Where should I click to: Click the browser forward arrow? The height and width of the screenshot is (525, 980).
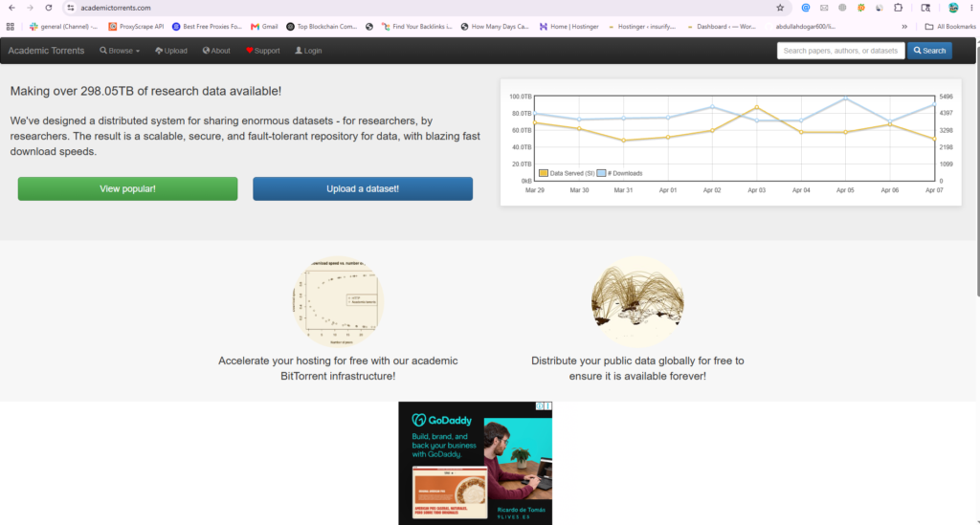click(x=30, y=8)
